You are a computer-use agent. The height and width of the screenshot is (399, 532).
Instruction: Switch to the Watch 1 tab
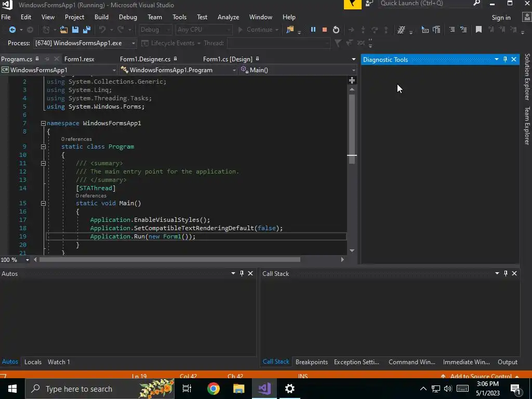point(59,362)
